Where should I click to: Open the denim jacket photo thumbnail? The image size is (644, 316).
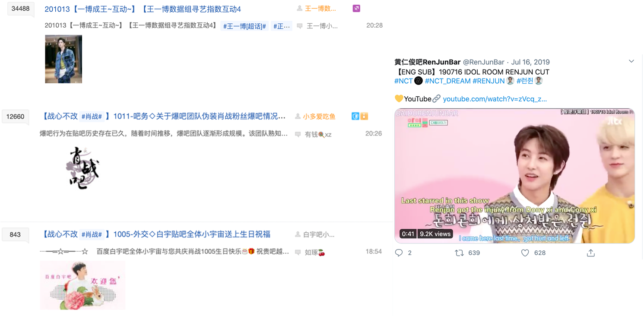click(63, 59)
